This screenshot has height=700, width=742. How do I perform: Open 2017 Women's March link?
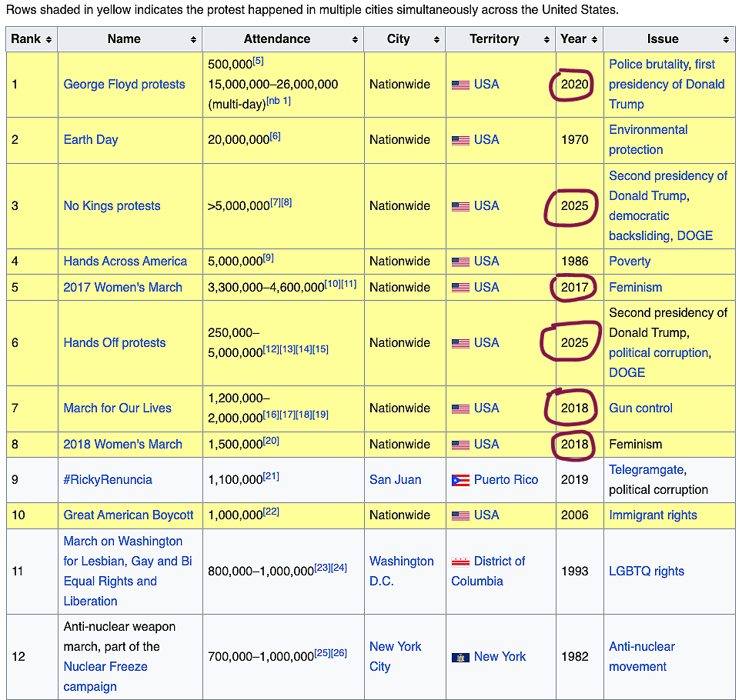click(x=122, y=287)
